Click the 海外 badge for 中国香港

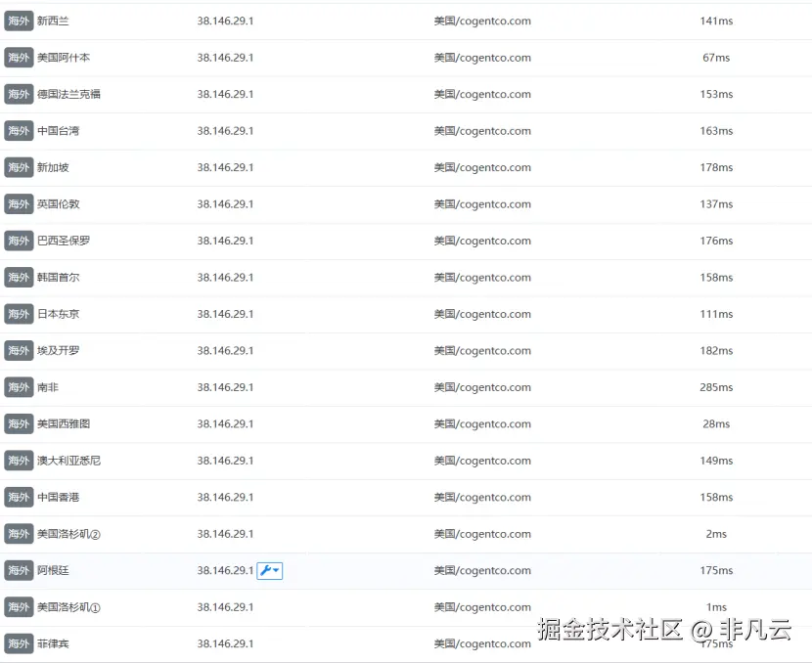[x=19, y=497]
